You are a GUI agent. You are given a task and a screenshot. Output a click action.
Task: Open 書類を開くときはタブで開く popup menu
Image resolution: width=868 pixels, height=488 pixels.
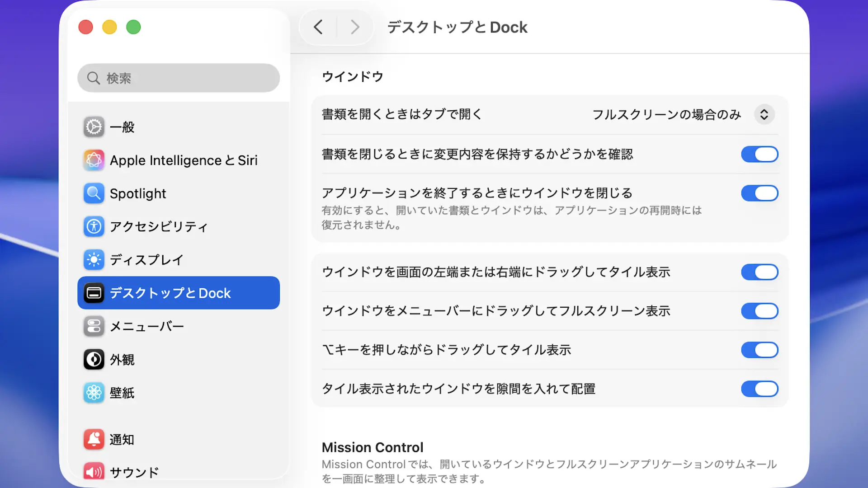point(764,115)
